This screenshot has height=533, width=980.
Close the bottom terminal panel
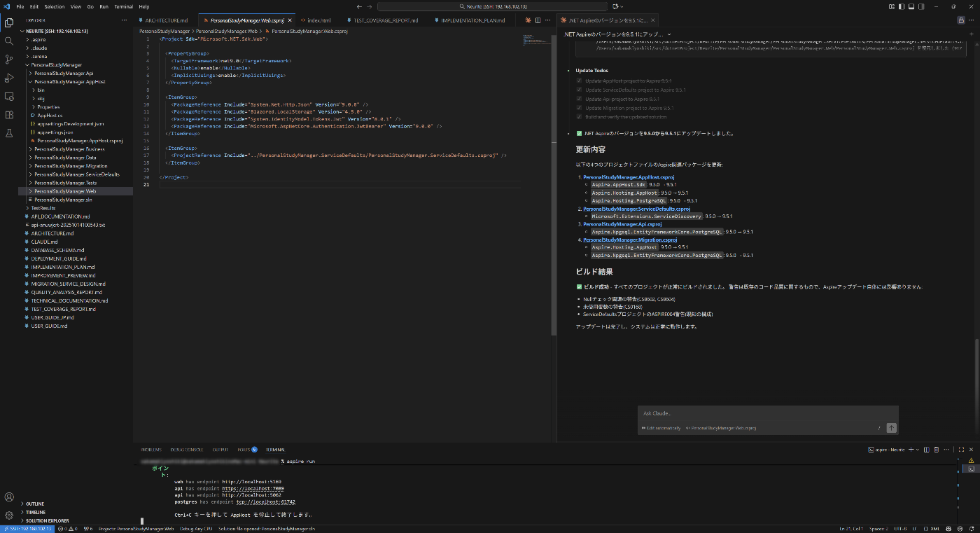pos(970,450)
